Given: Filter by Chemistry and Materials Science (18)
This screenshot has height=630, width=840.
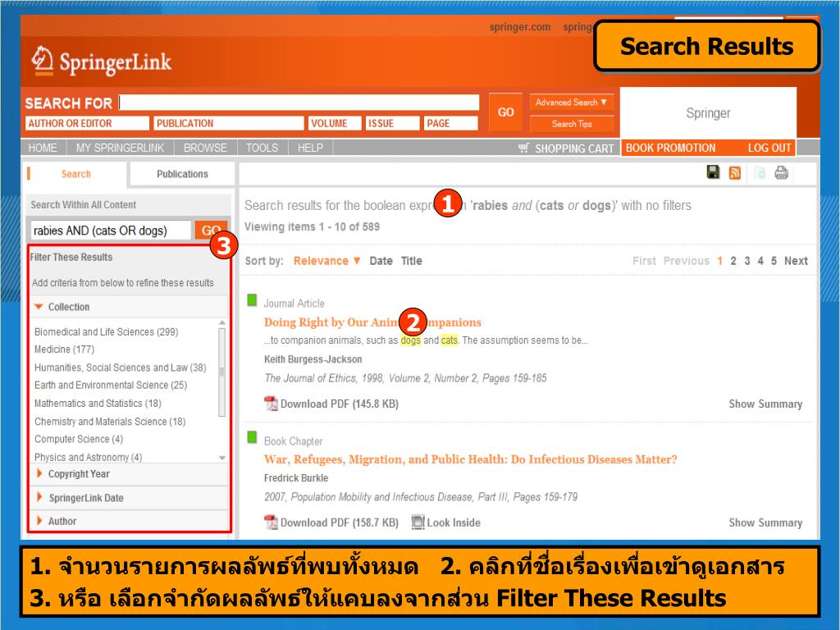Looking at the screenshot, I should click(110, 422).
